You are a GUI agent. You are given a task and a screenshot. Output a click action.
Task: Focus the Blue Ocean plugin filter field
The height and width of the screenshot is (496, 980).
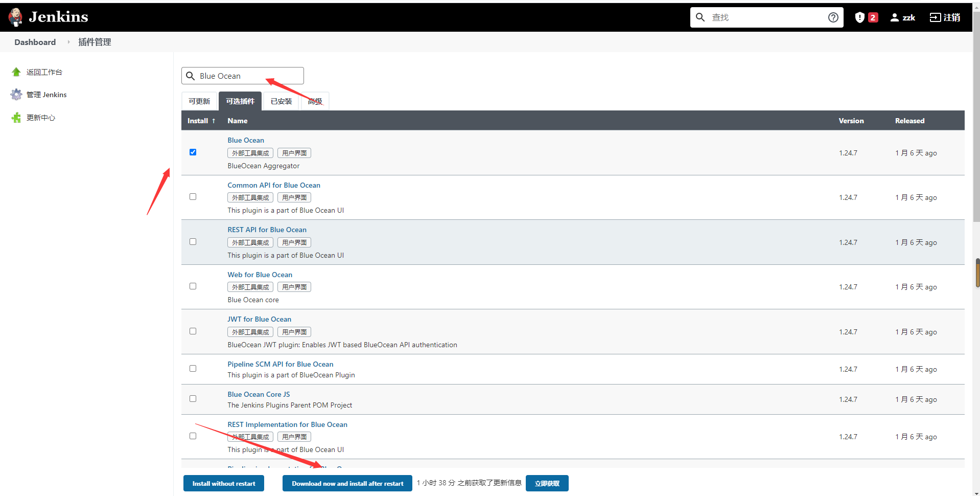(x=243, y=76)
